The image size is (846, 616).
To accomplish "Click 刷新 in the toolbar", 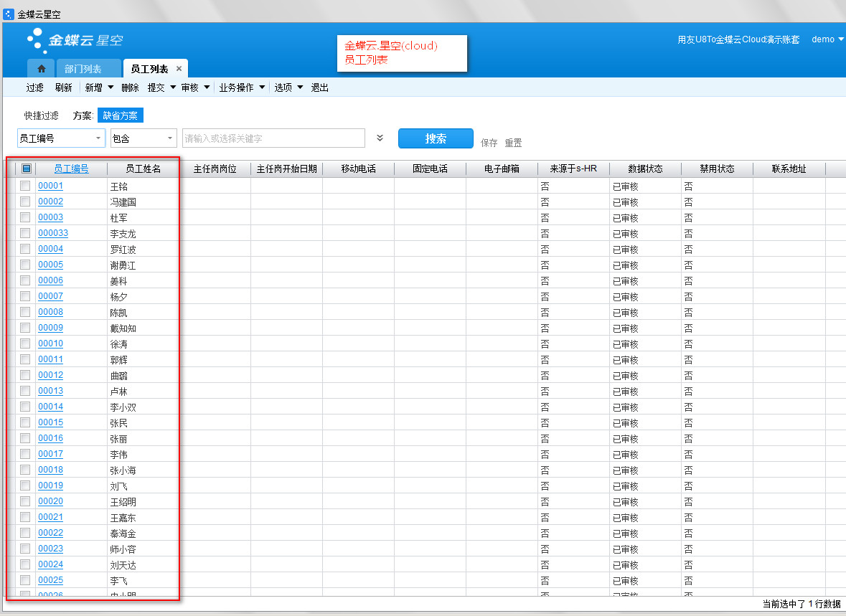I will tap(63, 87).
